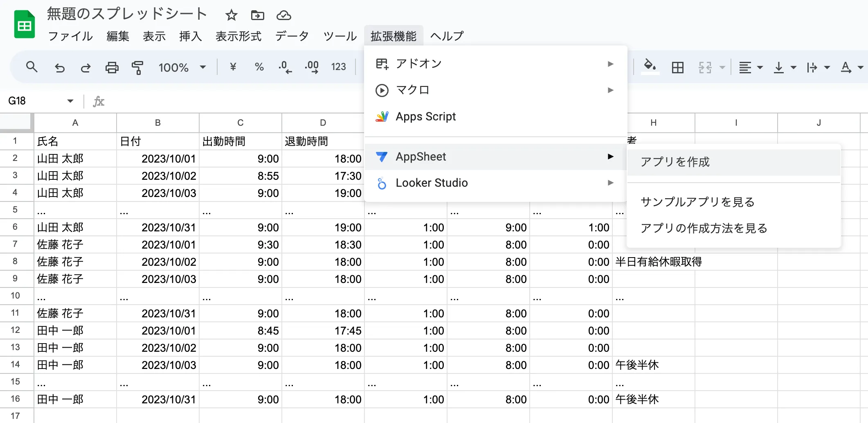The width and height of the screenshot is (868, 423).
Task: Choose サンプルアプリを見る
Action: [733, 202]
